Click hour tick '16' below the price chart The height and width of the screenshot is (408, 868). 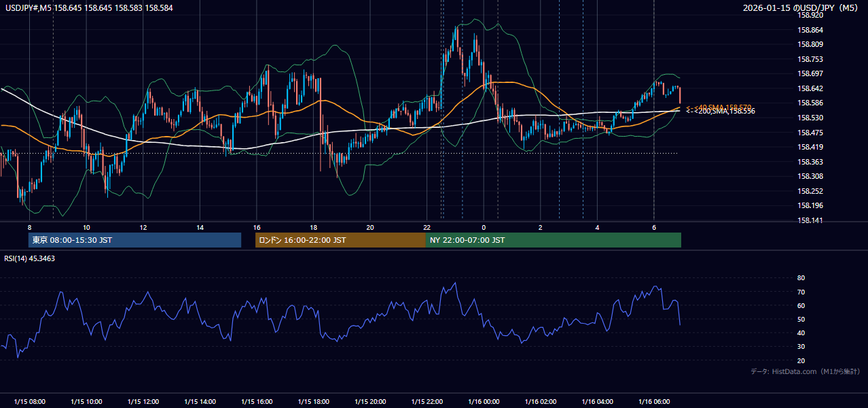pos(257,227)
